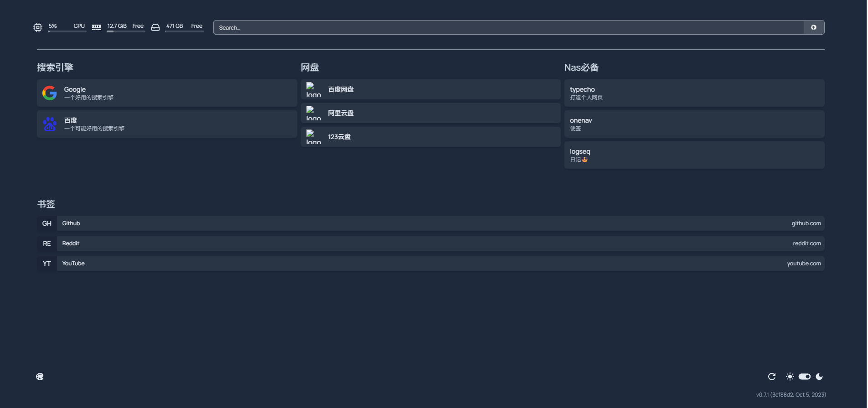Click the 123云盘 logo image
Viewport: 868px width, 408px height.
tap(314, 137)
